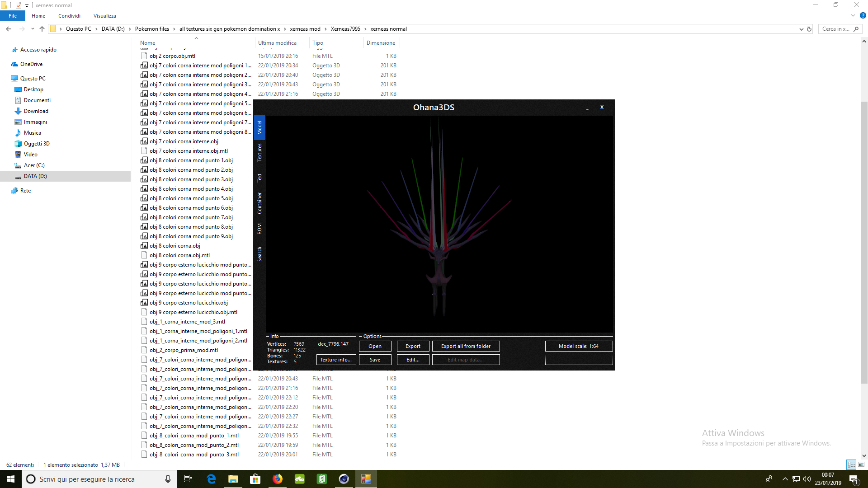
Task: Open Firefox from taskbar
Action: pyautogui.click(x=278, y=479)
